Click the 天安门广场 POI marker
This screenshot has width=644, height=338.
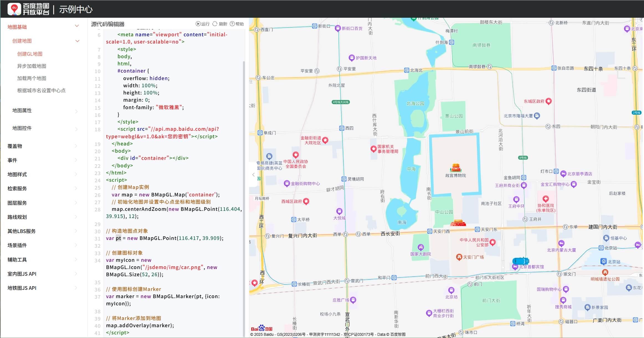tap(459, 257)
